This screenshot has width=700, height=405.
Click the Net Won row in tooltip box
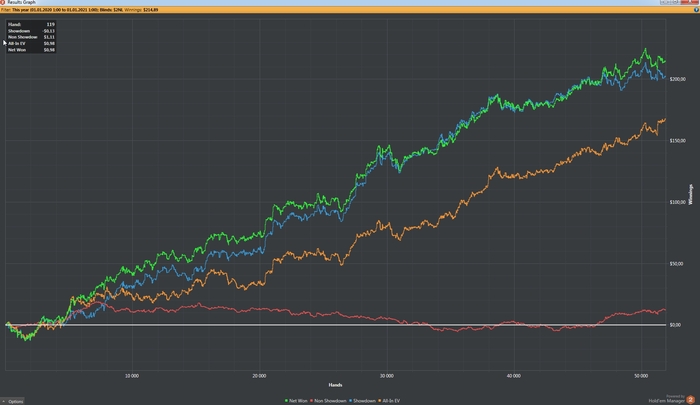point(31,50)
